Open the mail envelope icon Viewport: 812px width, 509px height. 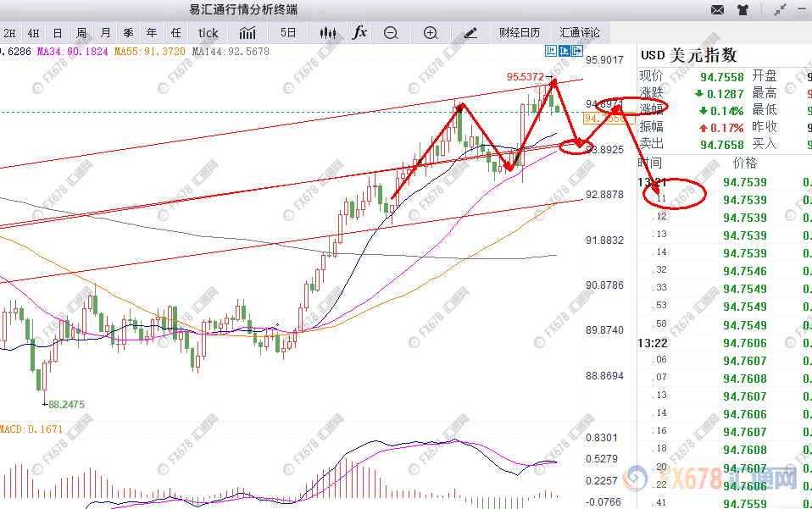tap(717, 10)
